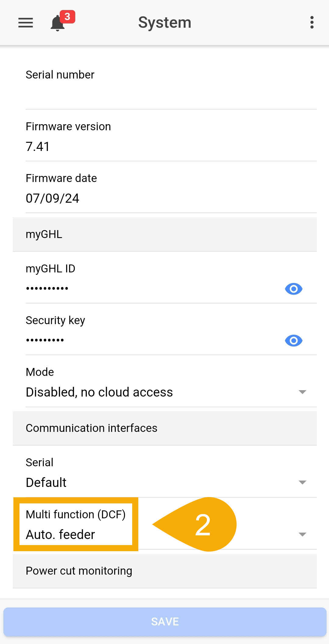Select the Auto. feeder value
Screen dimensions: 329x644
point(61,535)
